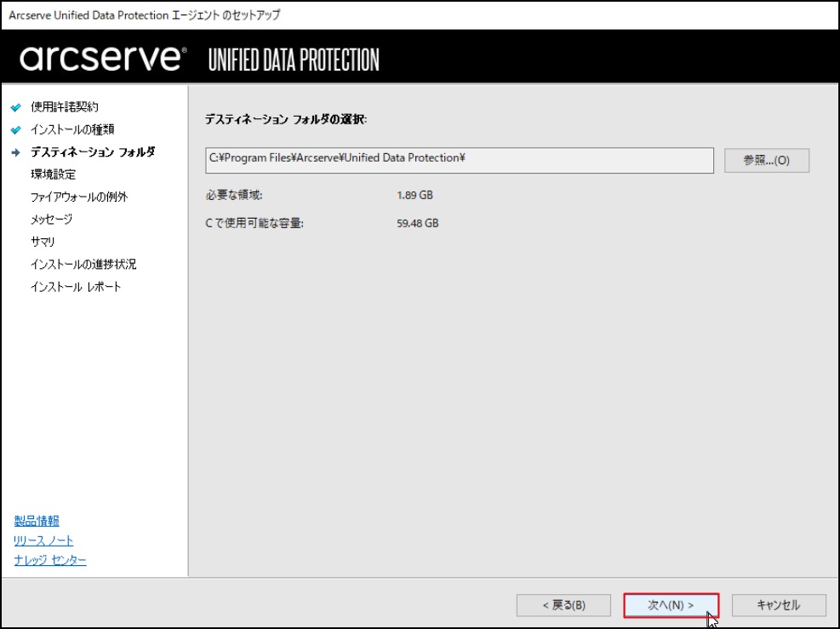Click the destination folder path field
This screenshot has height=629, width=840.
459,160
